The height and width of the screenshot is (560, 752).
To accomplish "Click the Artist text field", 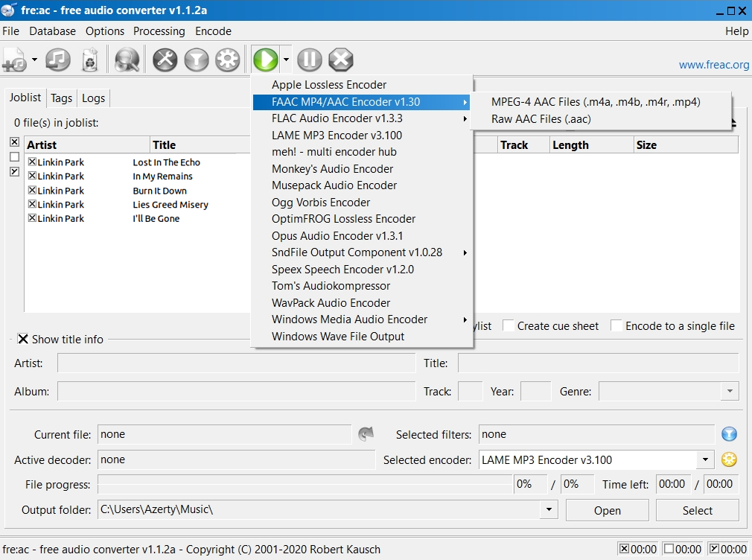I will 236,363.
